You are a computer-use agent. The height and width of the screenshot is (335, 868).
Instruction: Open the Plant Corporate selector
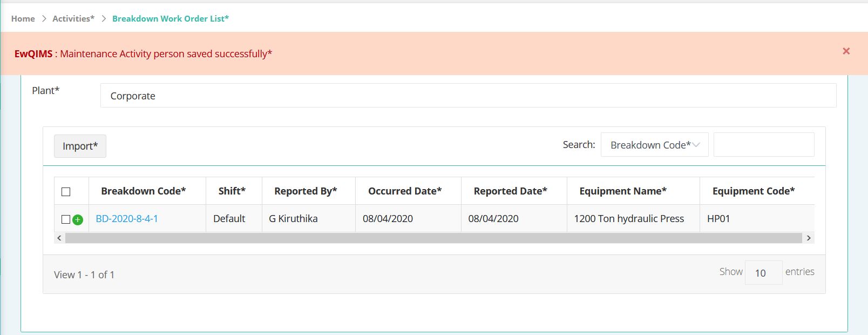tap(468, 96)
